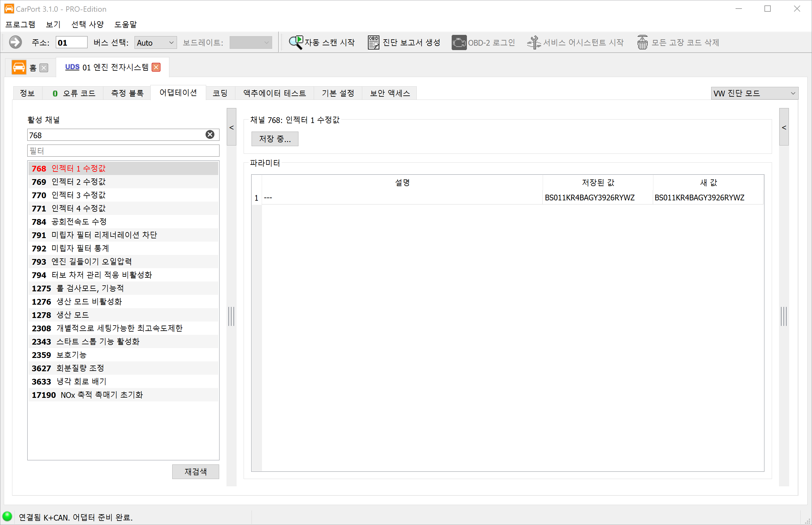The height and width of the screenshot is (525, 812).
Task: Close the 01 엔진 전자시스템 tab
Action: (156, 67)
